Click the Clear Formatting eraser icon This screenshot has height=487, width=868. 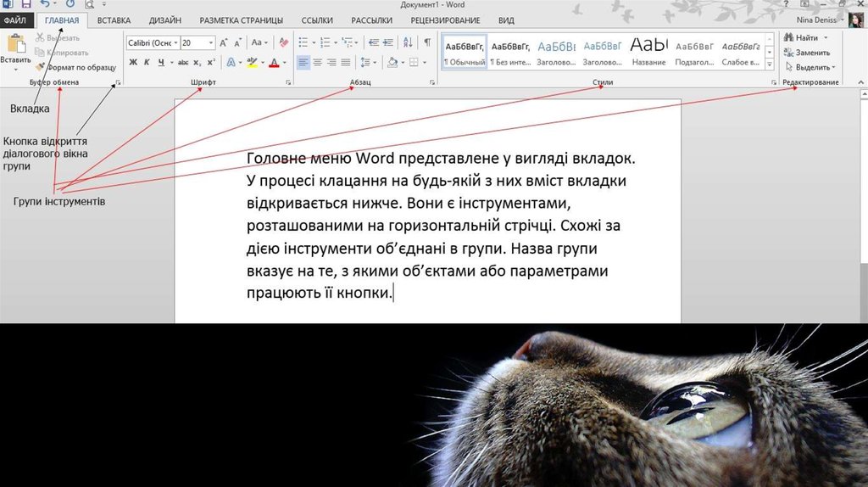point(282,42)
